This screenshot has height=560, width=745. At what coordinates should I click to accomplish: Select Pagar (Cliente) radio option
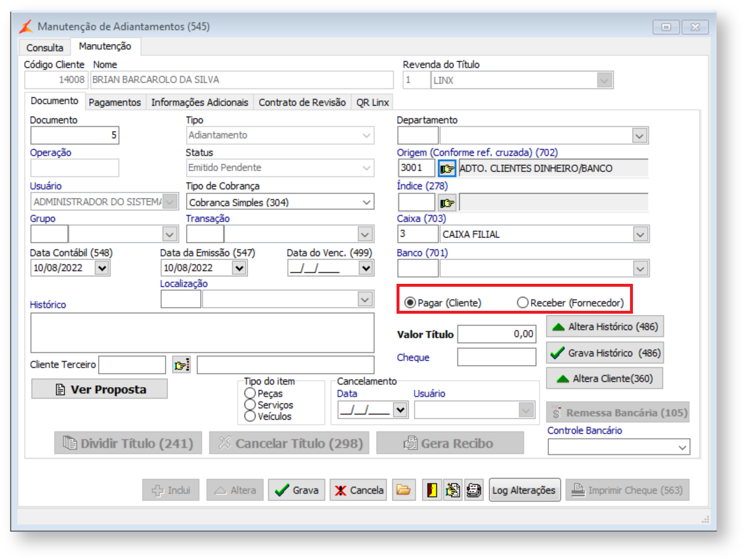pos(443,303)
